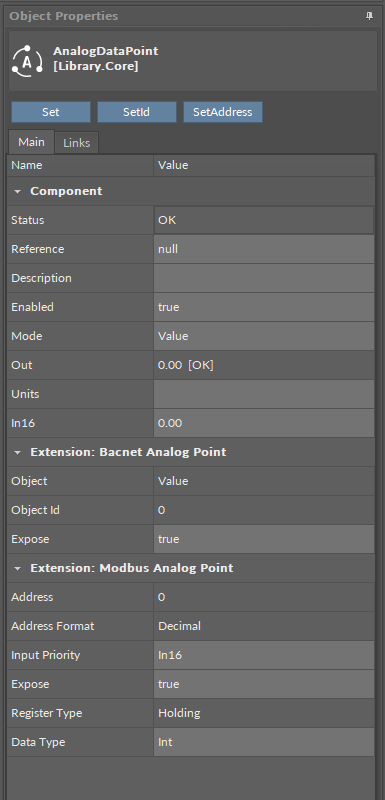This screenshot has height=800, width=385.
Task: Pin the Object Properties panel
Action: coord(369,16)
